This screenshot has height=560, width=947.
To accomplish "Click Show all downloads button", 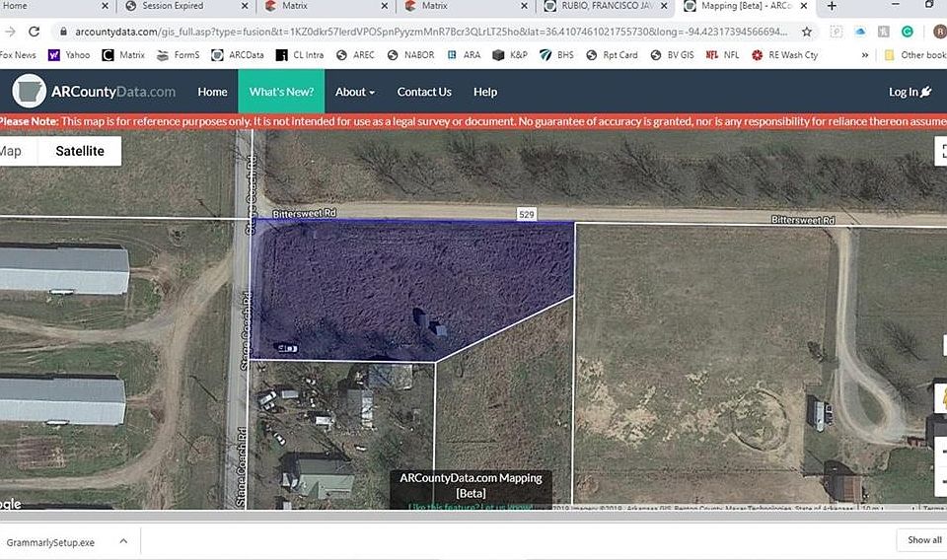I will pyautogui.click(x=923, y=539).
